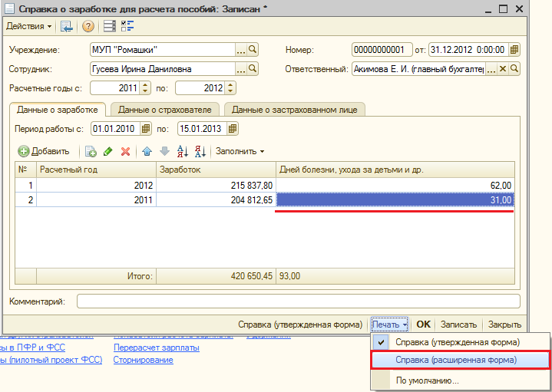The width and height of the screenshot is (552, 392).
Task: Clear the Ответственный field with X icon
Action: coord(503,69)
